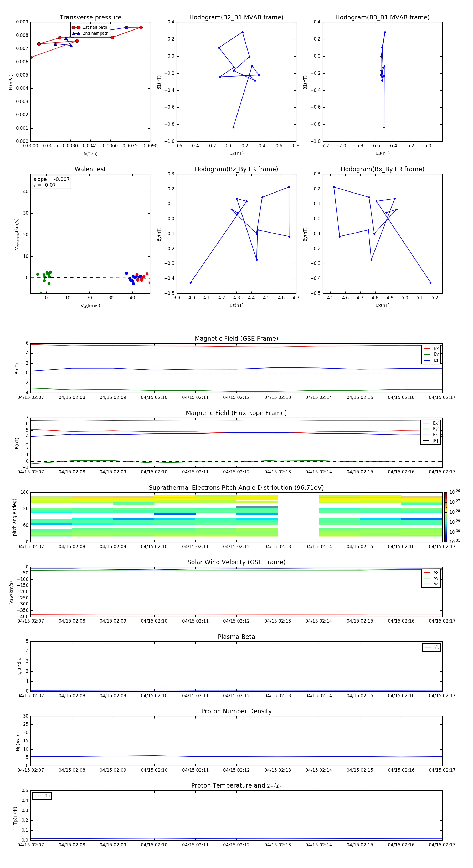Click the "Transverse pressure" plot title

(x=90, y=17)
